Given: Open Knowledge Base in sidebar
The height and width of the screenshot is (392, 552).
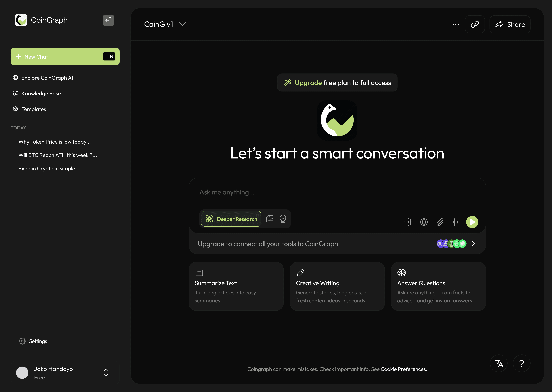Looking at the screenshot, I should (41, 93).
